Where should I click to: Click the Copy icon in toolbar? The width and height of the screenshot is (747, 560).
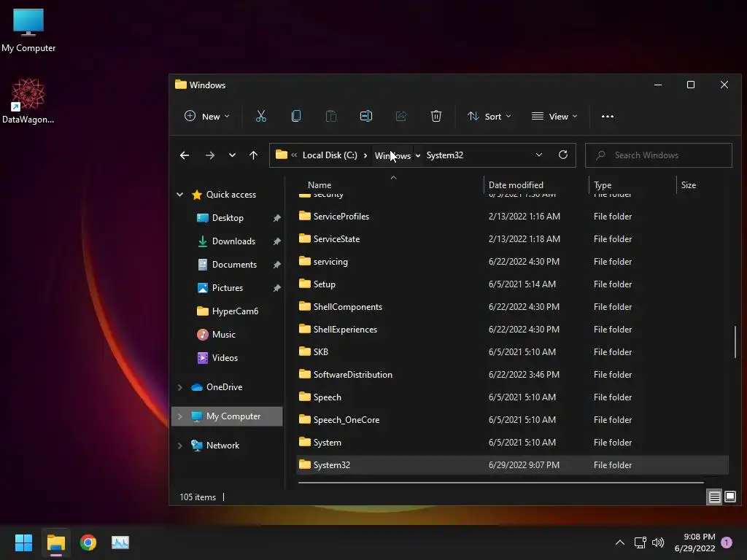[x=296, y=116]
